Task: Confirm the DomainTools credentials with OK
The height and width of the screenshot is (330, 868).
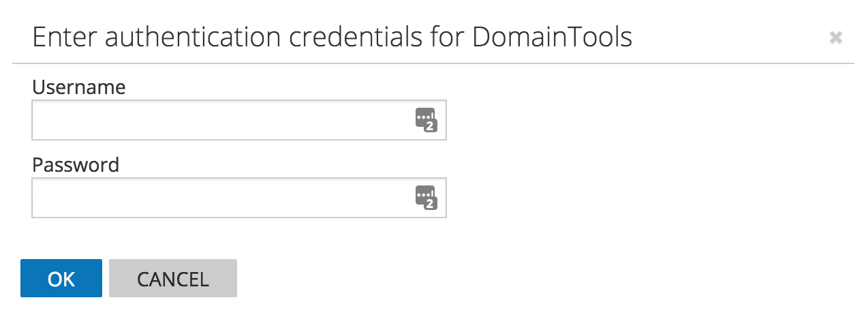Action: 61,278
